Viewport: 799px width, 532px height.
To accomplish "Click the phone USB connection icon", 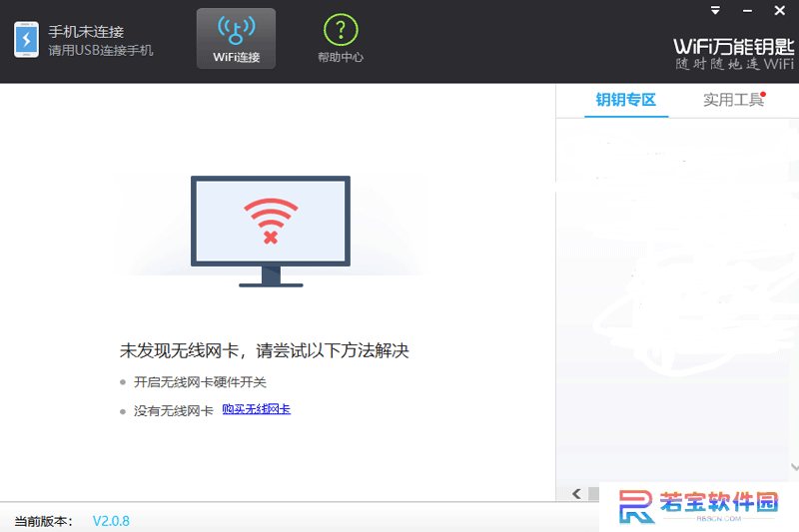I will click(27, 40).
